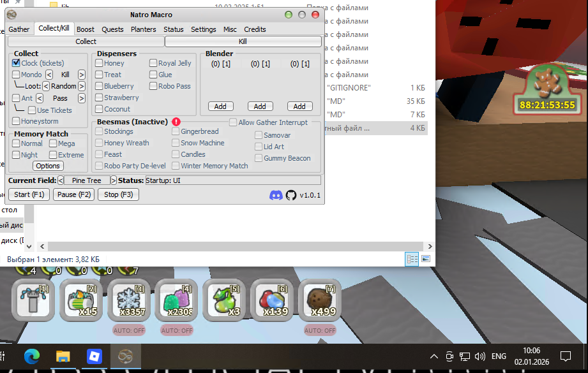Click Loot previous arrow

tap(46, 86)
